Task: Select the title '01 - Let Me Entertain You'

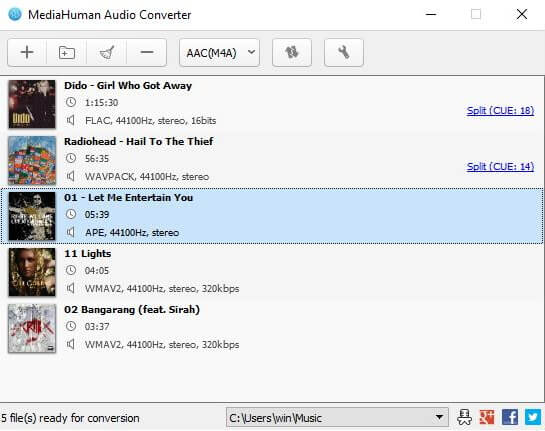Action: point(129,197)
